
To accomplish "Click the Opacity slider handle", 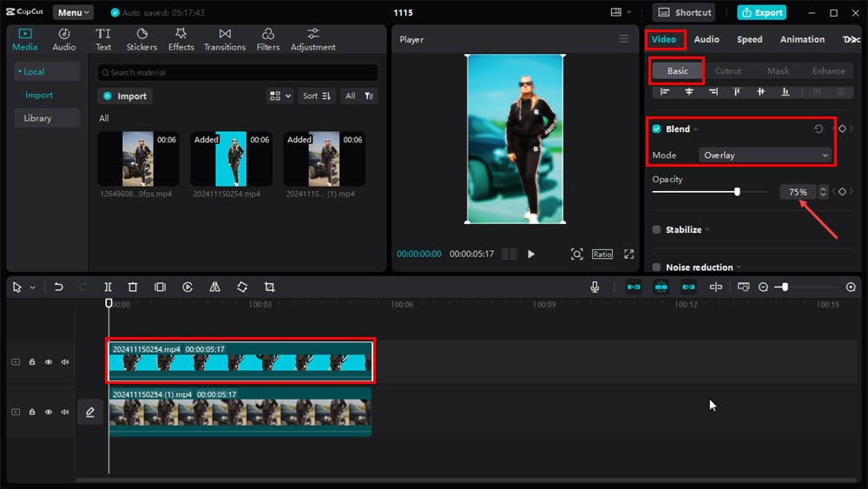I will 737,192.
